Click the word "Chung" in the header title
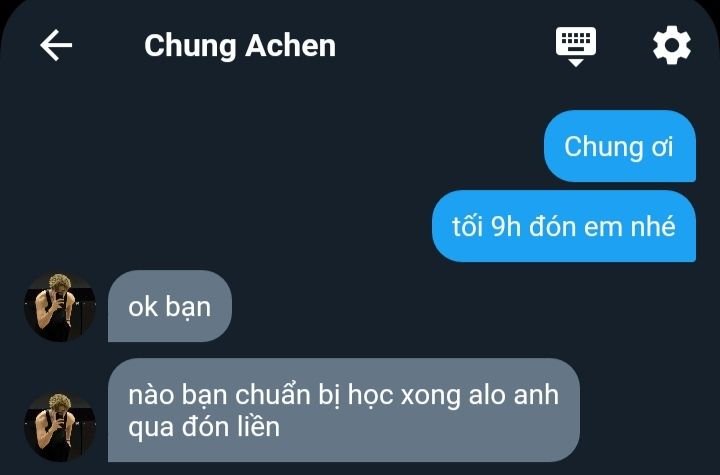Viewport: 720px width, 475px height. pyautogui.click(x=191, y=47)
